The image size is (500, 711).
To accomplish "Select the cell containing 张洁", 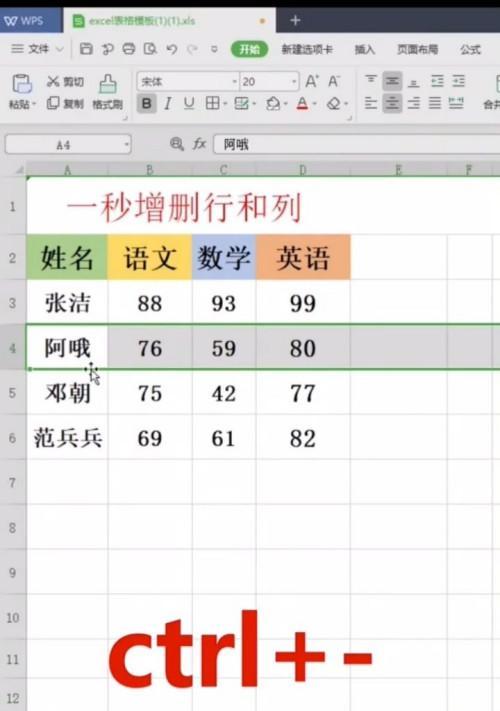I will [x=67, y=302].
